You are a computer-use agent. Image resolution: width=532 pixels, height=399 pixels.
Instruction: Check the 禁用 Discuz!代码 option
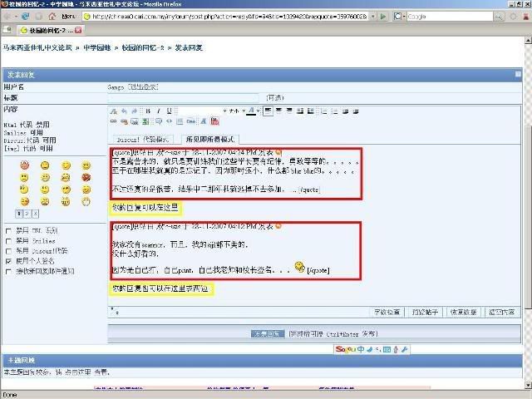point(8,250)
